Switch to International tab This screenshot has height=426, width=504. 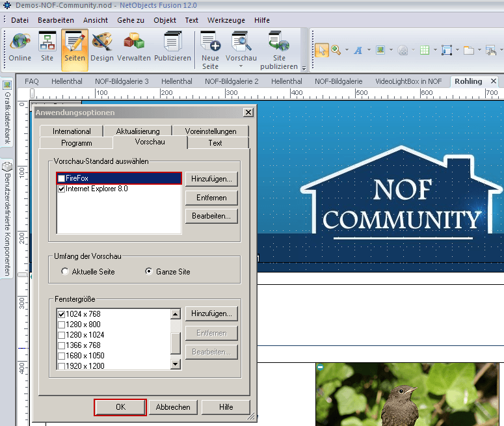(x=72, y=131)
